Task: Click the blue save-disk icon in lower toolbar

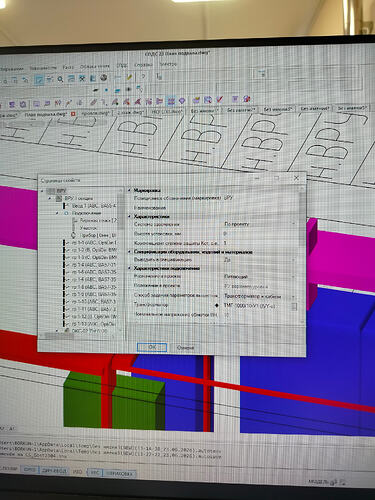Action: coord(208,99)
